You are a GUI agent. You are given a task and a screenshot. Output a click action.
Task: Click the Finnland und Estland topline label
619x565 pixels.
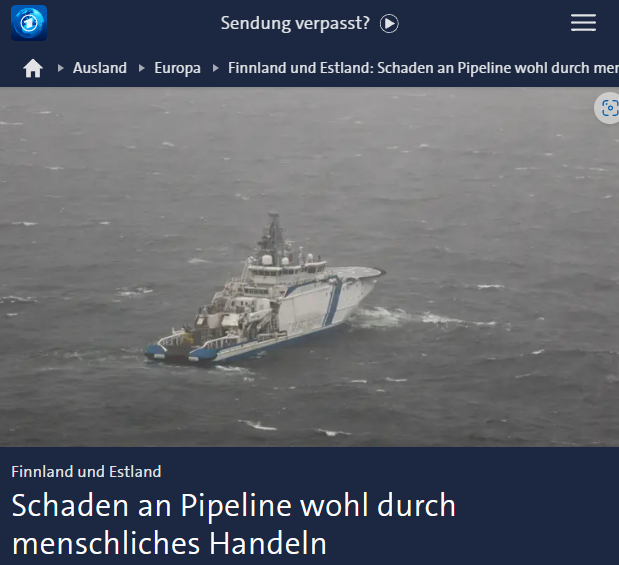tap(86, 472)
